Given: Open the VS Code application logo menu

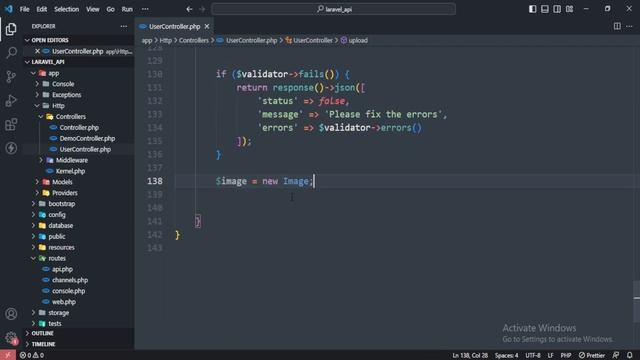Looking at the screenshot, I should coord(9,9).
